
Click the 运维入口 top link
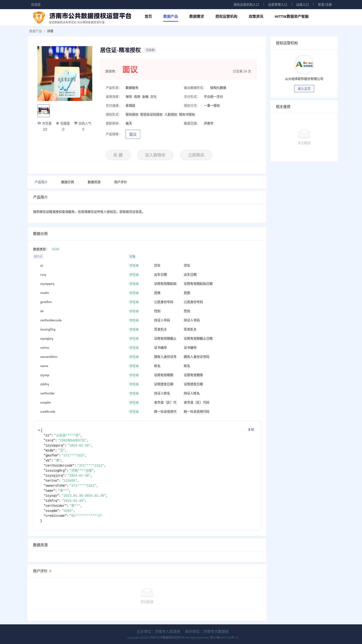(x=302, y=5)
